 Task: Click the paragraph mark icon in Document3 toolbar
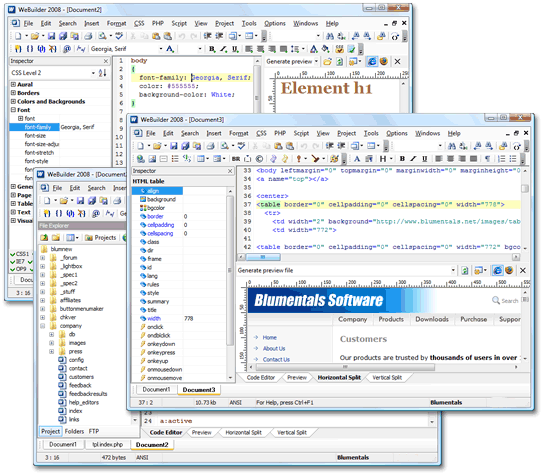click(487, 159)
